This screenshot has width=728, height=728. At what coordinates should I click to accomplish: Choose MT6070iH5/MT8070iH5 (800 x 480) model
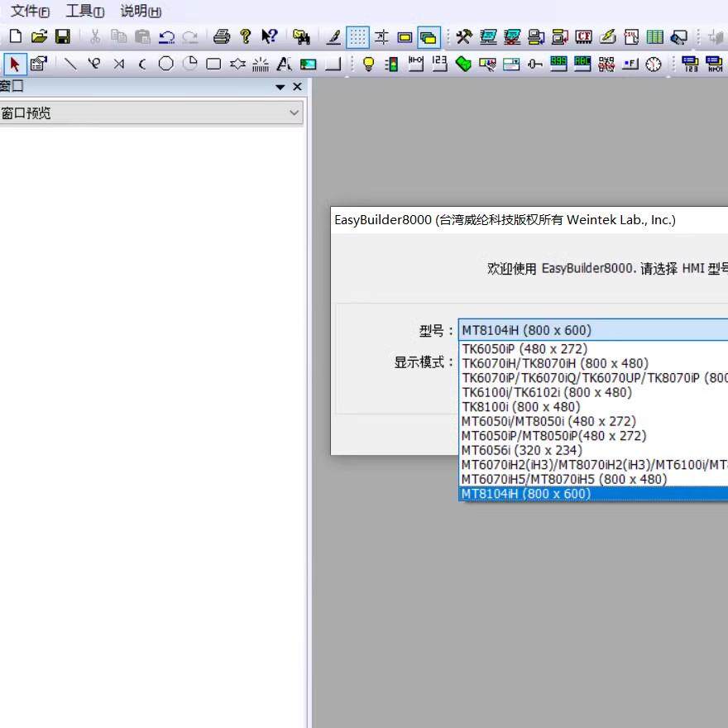click(593, 479)
